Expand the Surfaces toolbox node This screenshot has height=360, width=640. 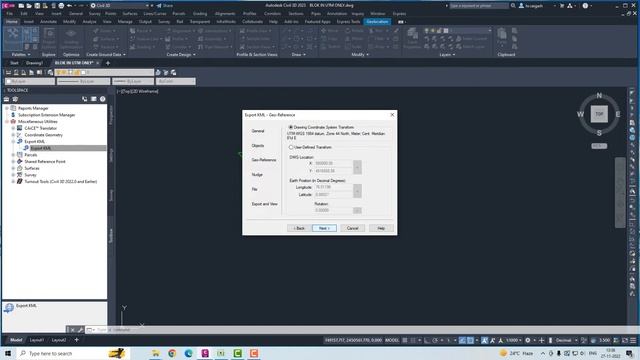13,168
